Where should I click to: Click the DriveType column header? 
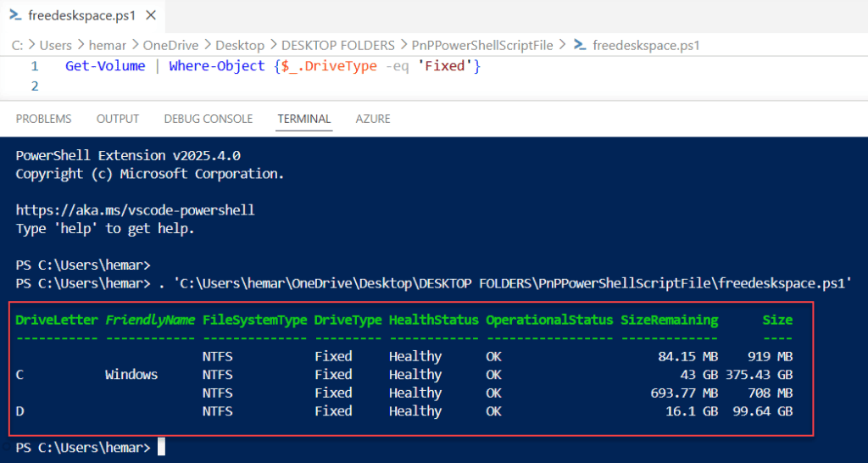coord(348,320)
